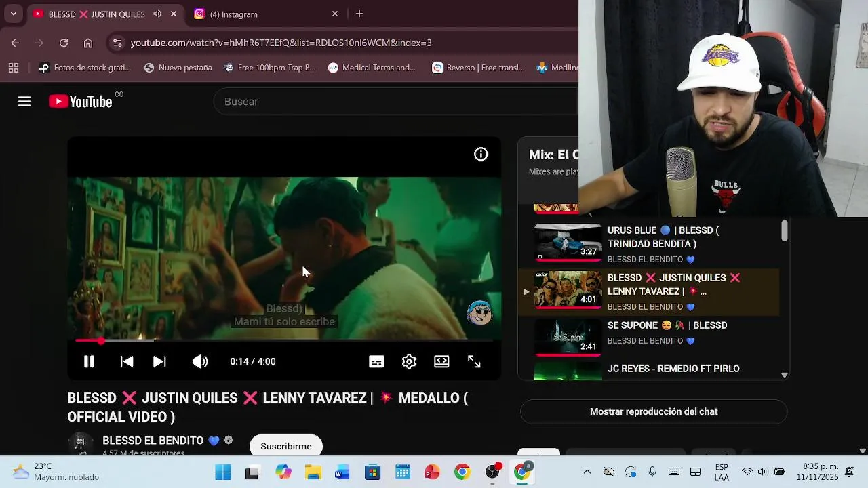Select the MEDALLO playlist thumbnail 4:01
The height and width of the screenshot is (488, 868).
pyautogui.click(x=568, y=290)
